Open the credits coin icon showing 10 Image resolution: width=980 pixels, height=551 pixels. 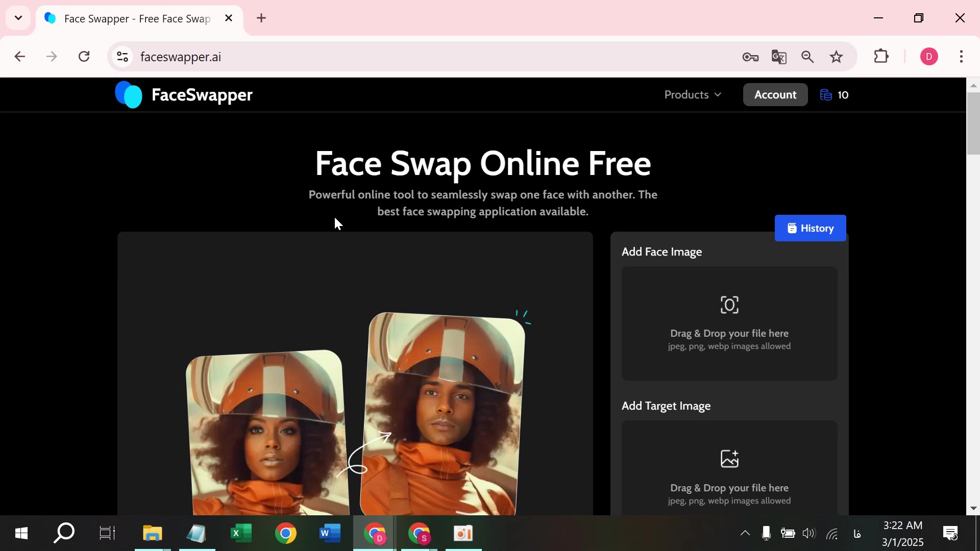[x=825, y=95]
